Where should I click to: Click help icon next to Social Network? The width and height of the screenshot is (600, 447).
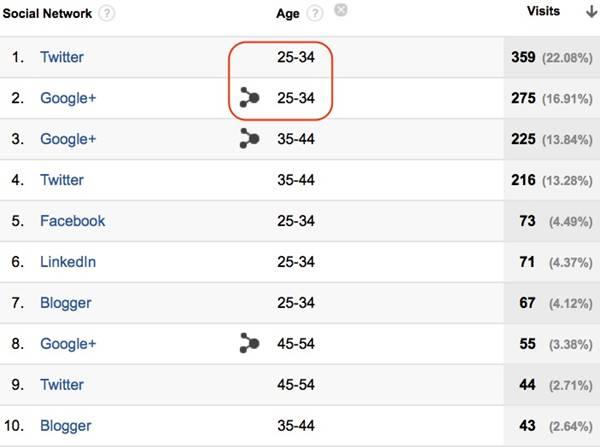(107, 14)
